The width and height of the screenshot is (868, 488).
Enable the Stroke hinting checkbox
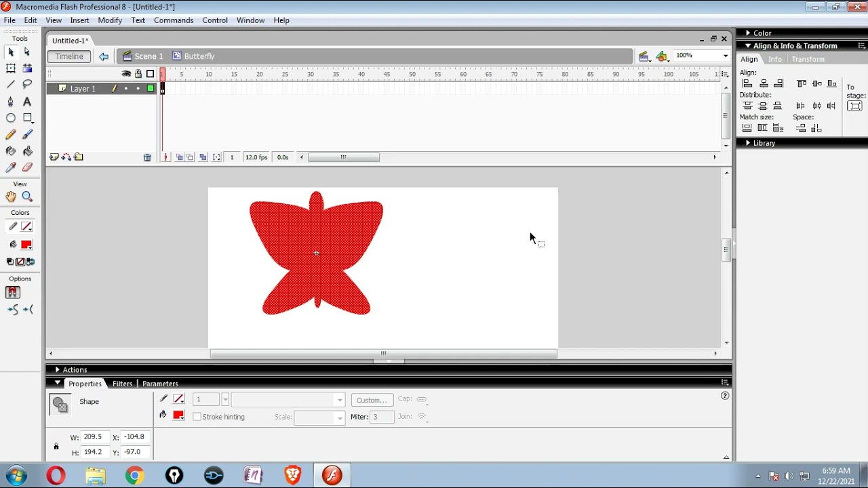[x=197, y=417]
